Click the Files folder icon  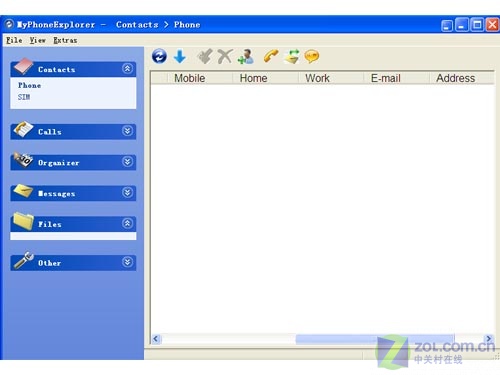[23, 221]
